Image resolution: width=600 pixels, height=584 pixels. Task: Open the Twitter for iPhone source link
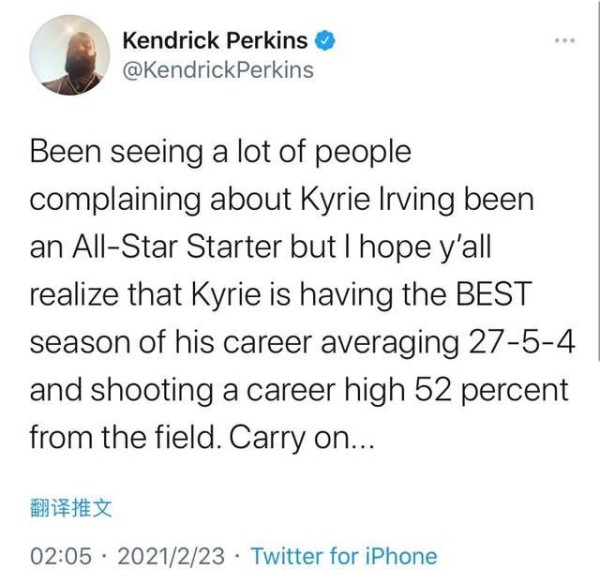(x=343, y=555)
